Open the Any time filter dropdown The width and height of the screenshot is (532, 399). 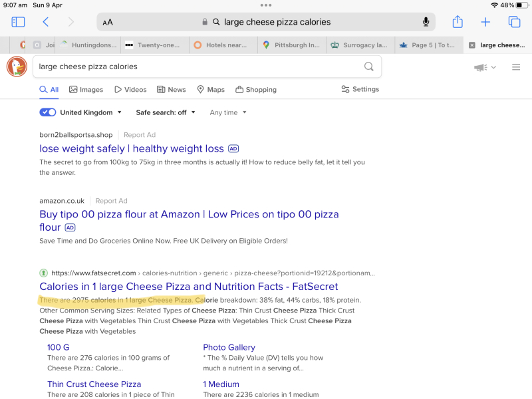[x=227, y=112]
